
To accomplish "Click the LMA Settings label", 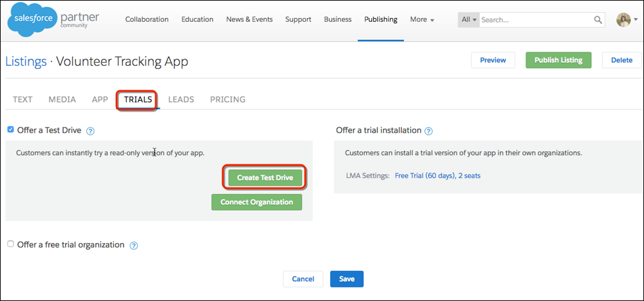I will coord(368,175).
